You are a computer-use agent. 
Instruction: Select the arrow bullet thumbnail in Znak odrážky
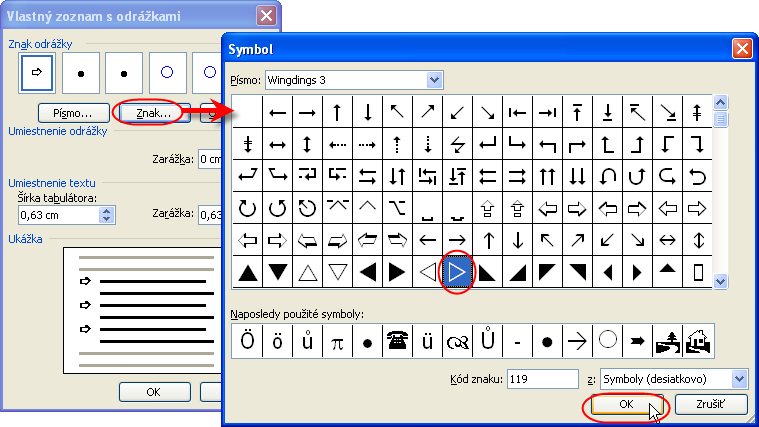36,73
